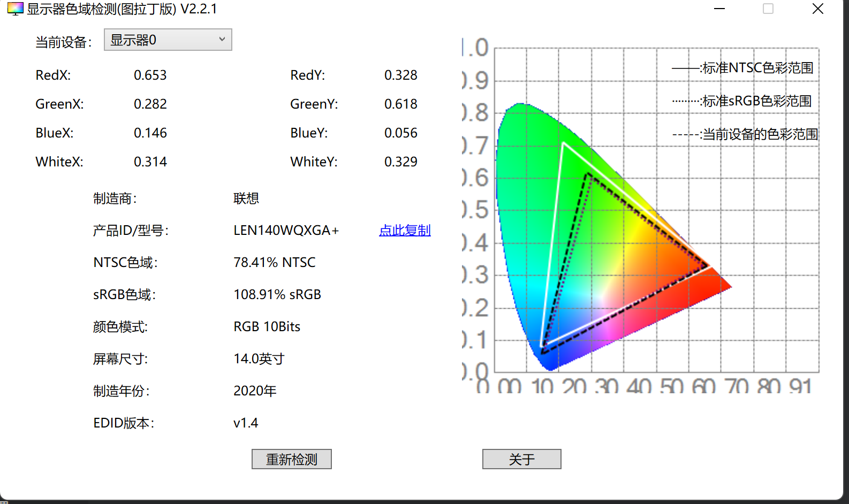
Task: Click the app icon in title bar
Action: click(x=15, y=9)
